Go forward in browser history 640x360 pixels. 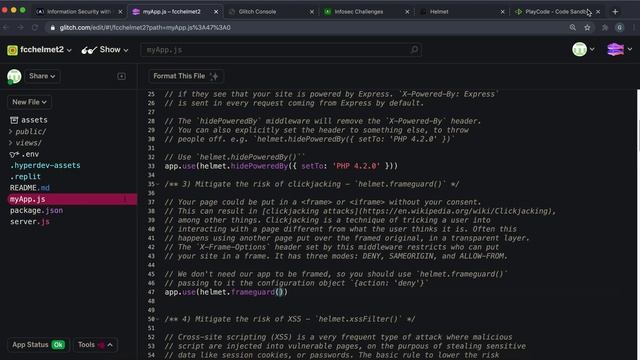click(x=20, y=27)
